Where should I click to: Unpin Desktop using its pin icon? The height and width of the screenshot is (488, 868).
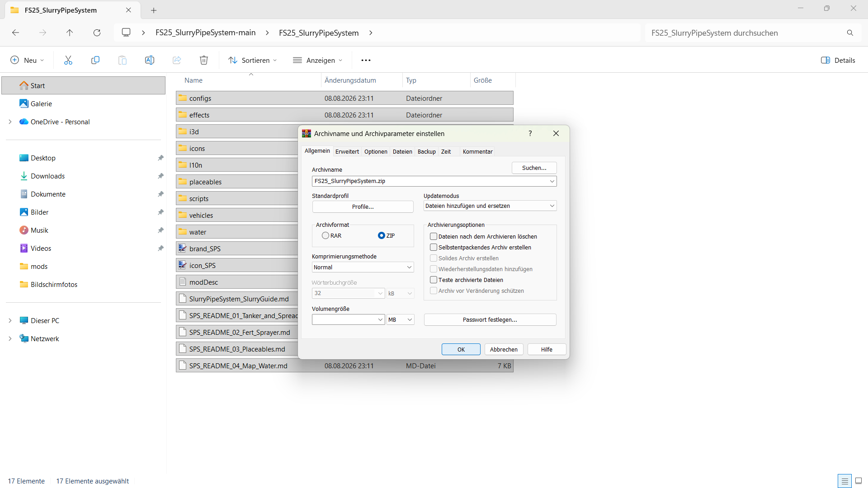coord(160,158)
